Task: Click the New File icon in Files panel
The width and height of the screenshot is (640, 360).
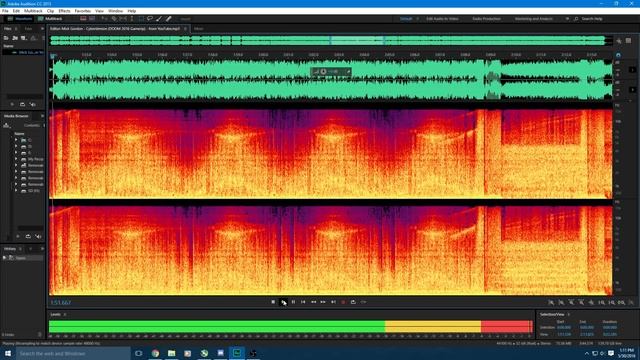Action: [x=24, y=38]
